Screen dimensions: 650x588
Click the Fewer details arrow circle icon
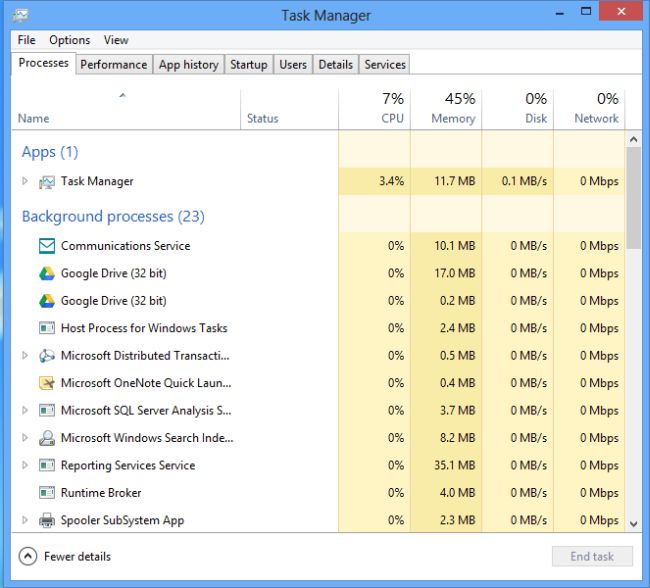click(x=28, y=556)
